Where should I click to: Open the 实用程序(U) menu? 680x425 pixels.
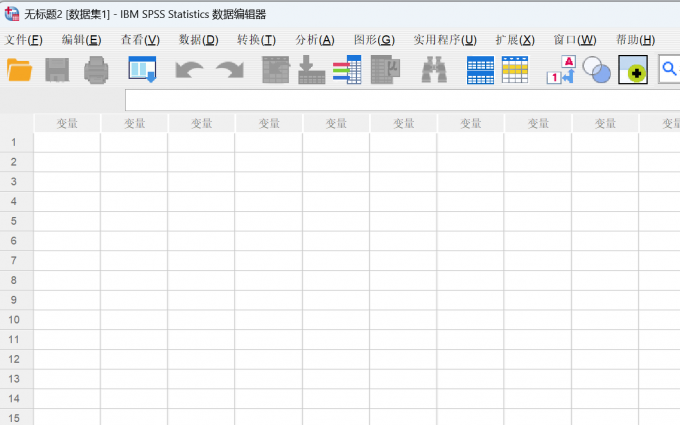(445, 40)
